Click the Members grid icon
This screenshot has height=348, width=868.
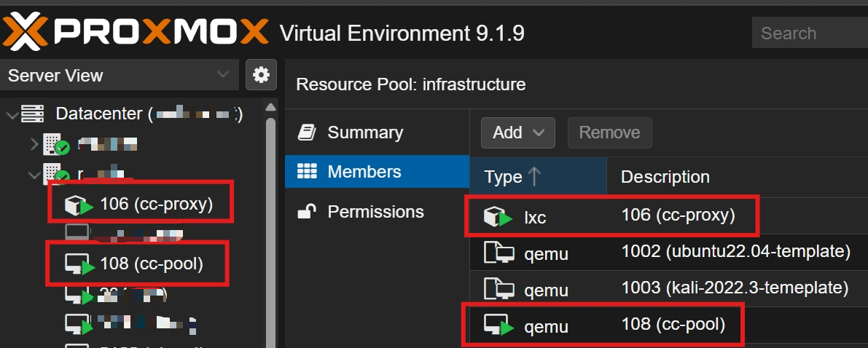click(307, 172)
